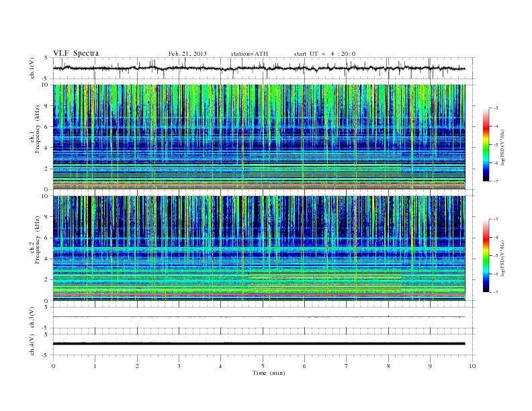532x411 pixels.
Task: Click the ch.3 flat waveform panel
Action: [264, 318]
